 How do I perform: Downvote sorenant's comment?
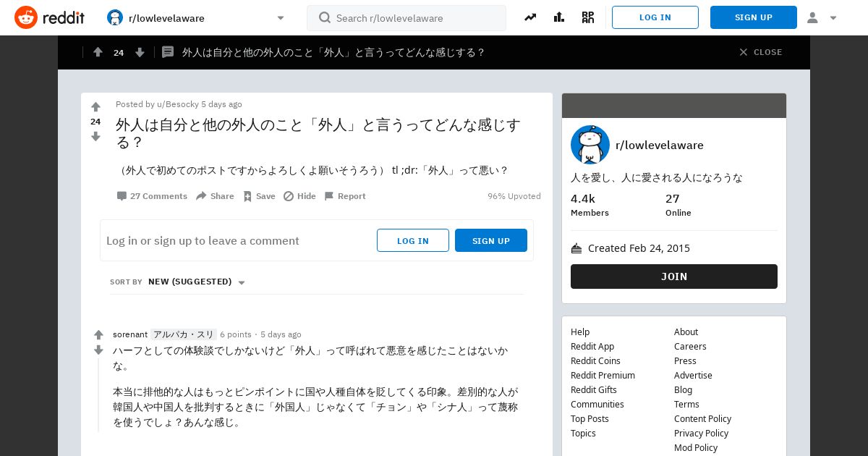pos(99,350)
